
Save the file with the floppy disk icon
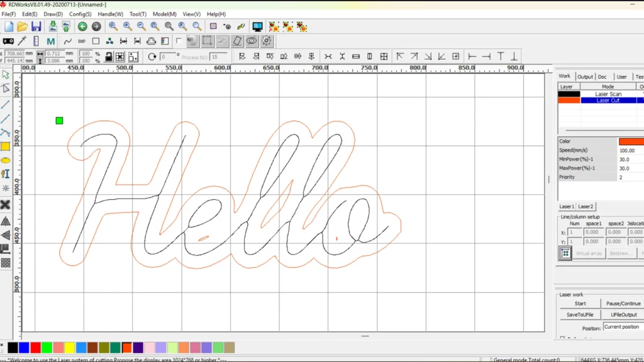36,26
